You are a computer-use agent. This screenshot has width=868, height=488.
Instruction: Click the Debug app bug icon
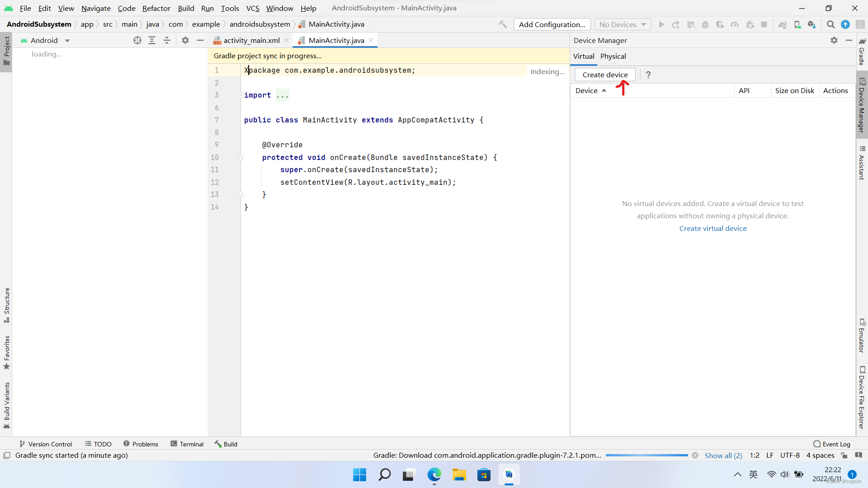(705, 24)
